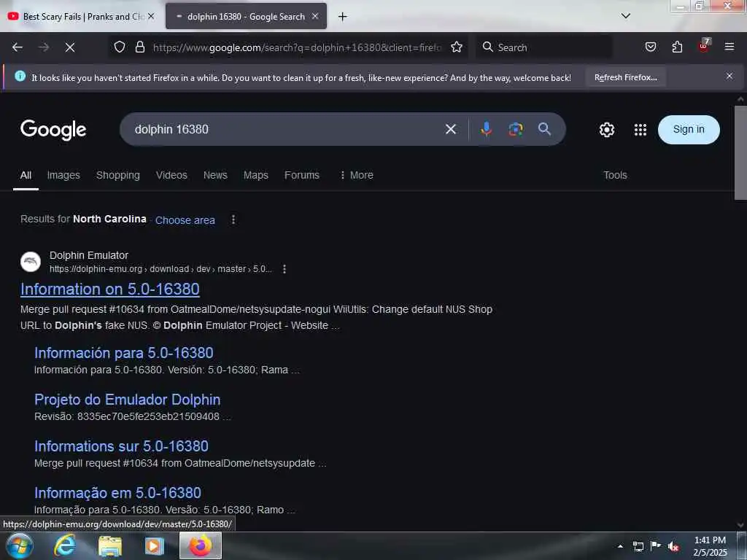747x560 pixels.
Task: Close the dolphin 16380 Google Search tab
Action: [315, 16]
